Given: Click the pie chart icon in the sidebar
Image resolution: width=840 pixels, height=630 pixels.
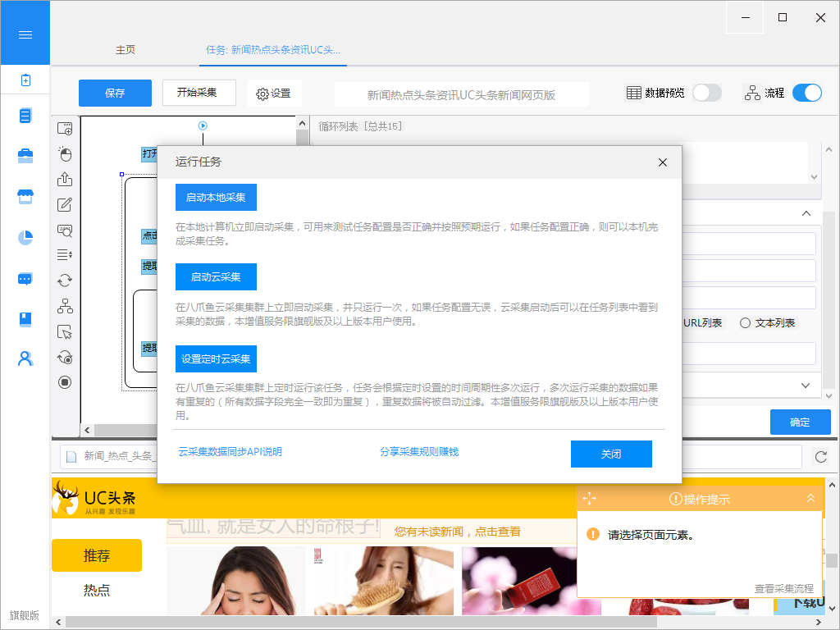Looking at the screenshot, I should [x=25, y=237].
